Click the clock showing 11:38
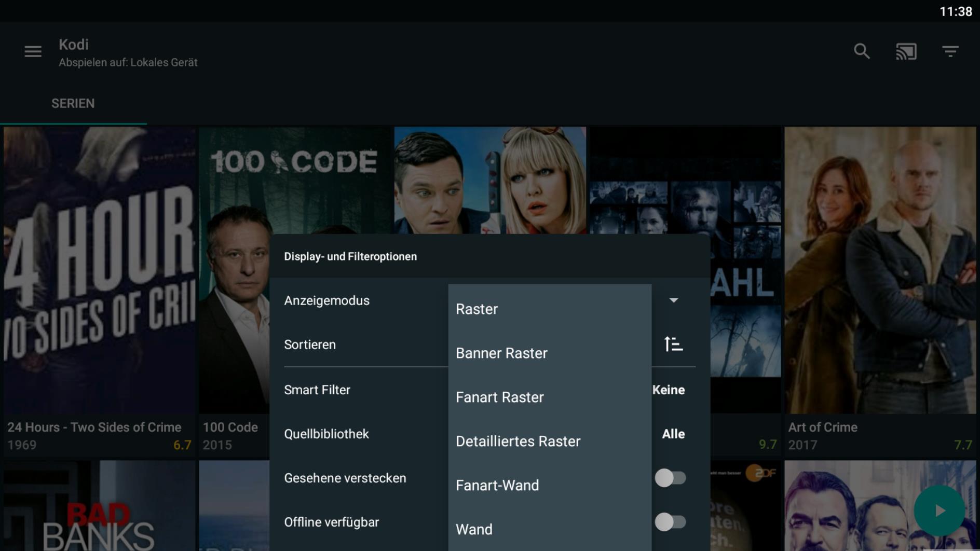Screen dimensions: 980x551 coord(956,11)
